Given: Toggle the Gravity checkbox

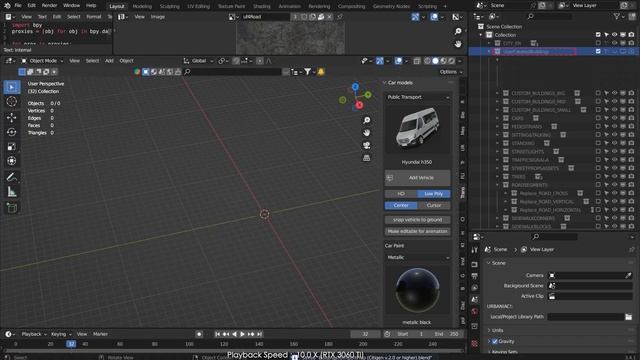Looking at the screenshot, I should (495, 341).
